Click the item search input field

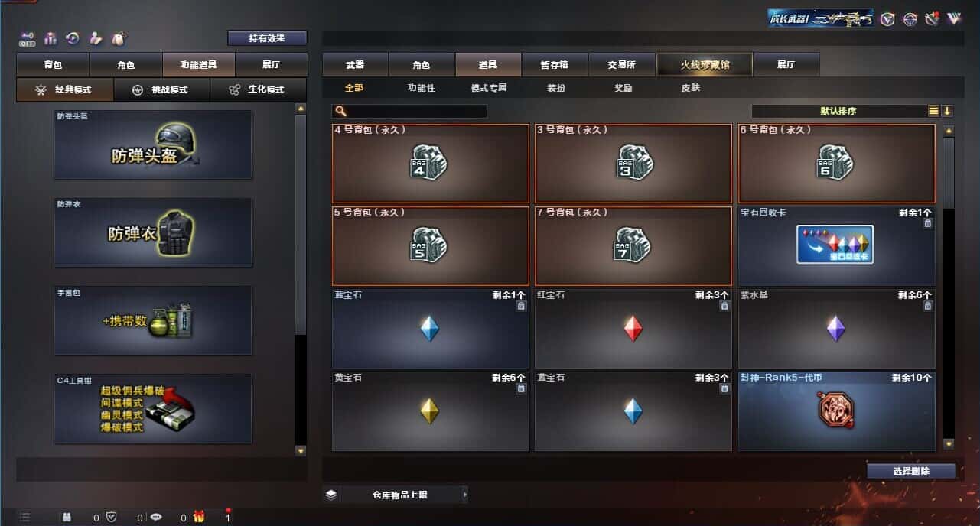[410, 112]
